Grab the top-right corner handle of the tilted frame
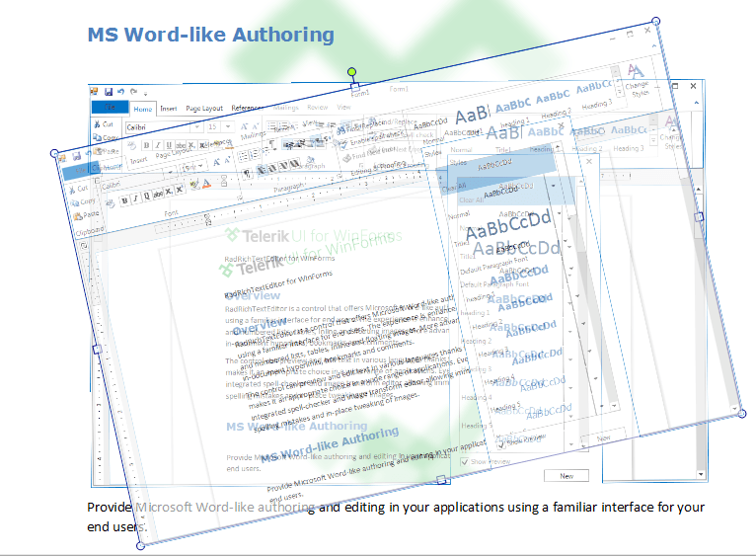The image size is (756, 556). pyautogui.click(x=655, y=21)
